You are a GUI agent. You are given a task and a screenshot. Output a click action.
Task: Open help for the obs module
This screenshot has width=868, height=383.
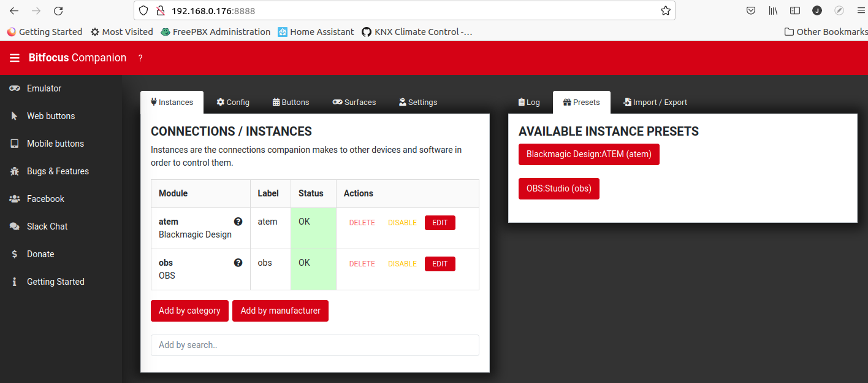point(238,263)
